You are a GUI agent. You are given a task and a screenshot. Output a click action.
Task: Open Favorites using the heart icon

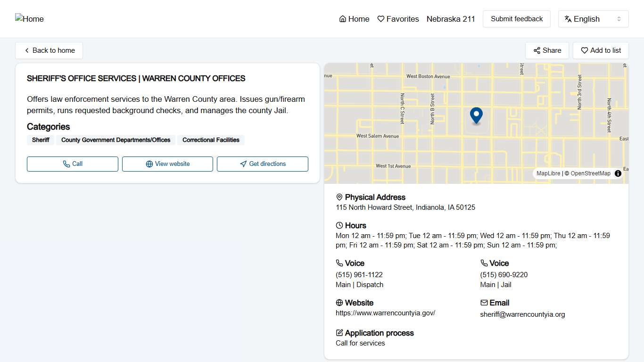pyautogui.click(x=381, y=19)
